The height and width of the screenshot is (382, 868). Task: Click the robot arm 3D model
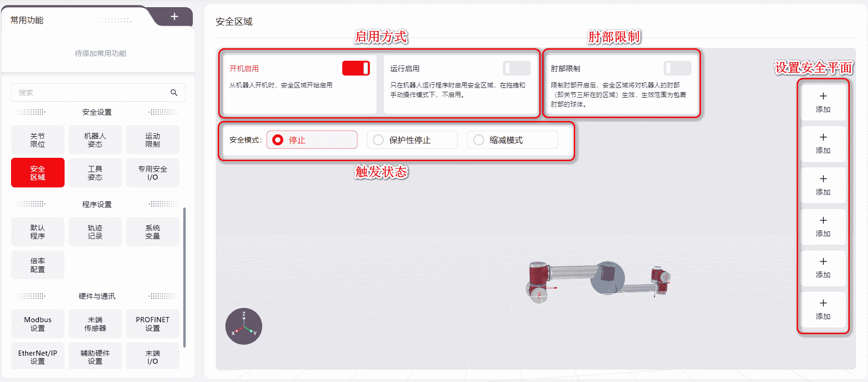tap(598, 281)
